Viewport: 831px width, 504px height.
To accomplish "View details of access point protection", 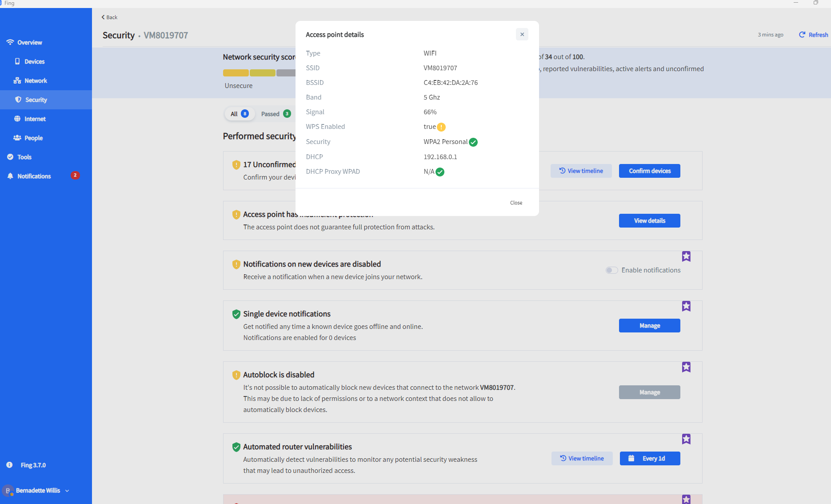I will tap(650, 221).
